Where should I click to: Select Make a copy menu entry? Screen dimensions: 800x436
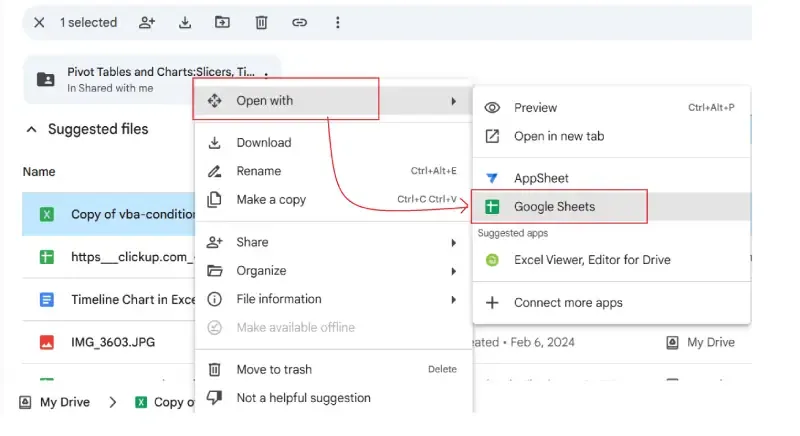(x=271, y=200)
